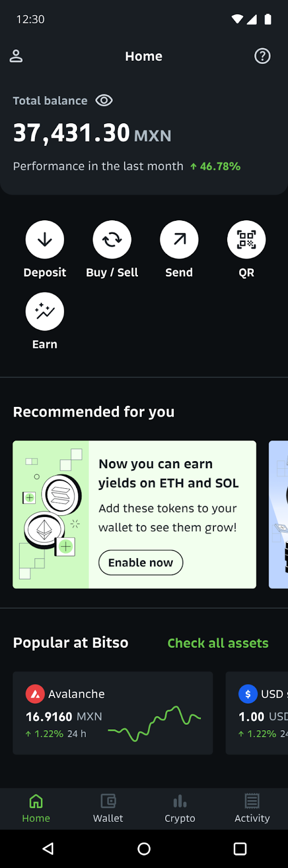Image resolution: width=288 pixels, height=868 pixels.
Task: Select the Home tab
Action: pyautogui.click(x=36, y=808)
